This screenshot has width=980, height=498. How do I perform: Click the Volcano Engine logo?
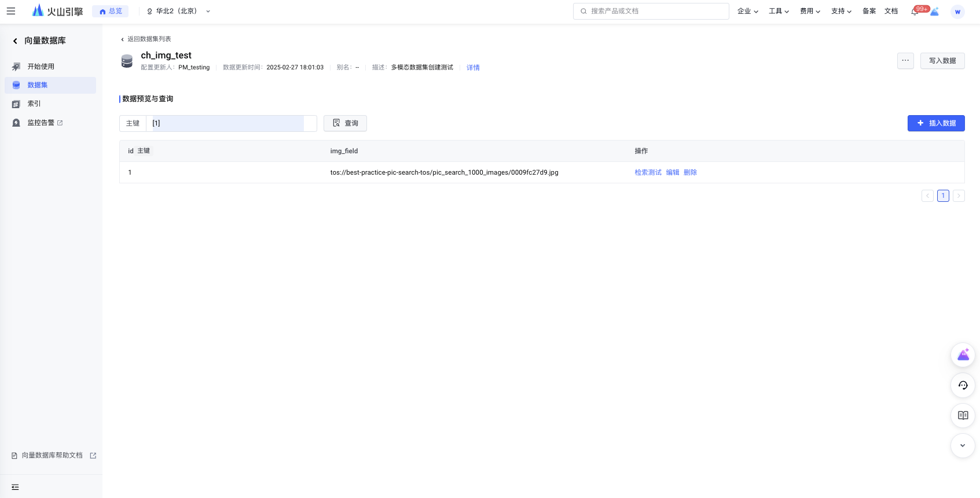coord(57,11)
